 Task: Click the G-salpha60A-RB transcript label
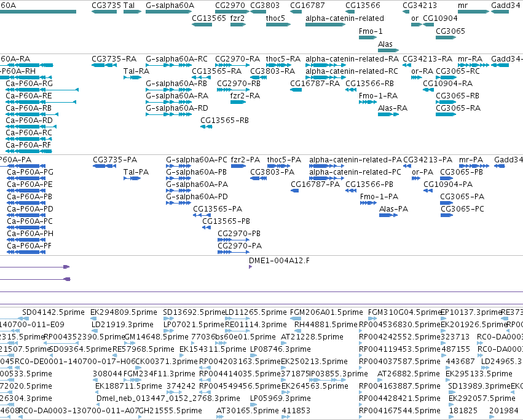176,84
